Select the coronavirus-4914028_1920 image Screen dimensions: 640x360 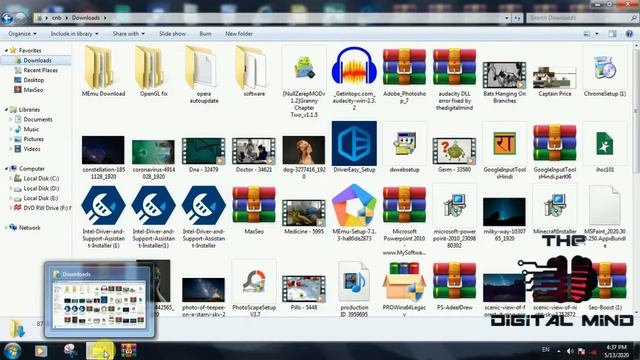coord(153,158)
